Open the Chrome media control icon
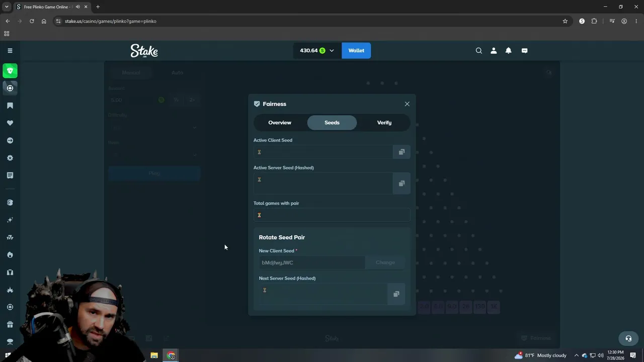 pos(612,21)
